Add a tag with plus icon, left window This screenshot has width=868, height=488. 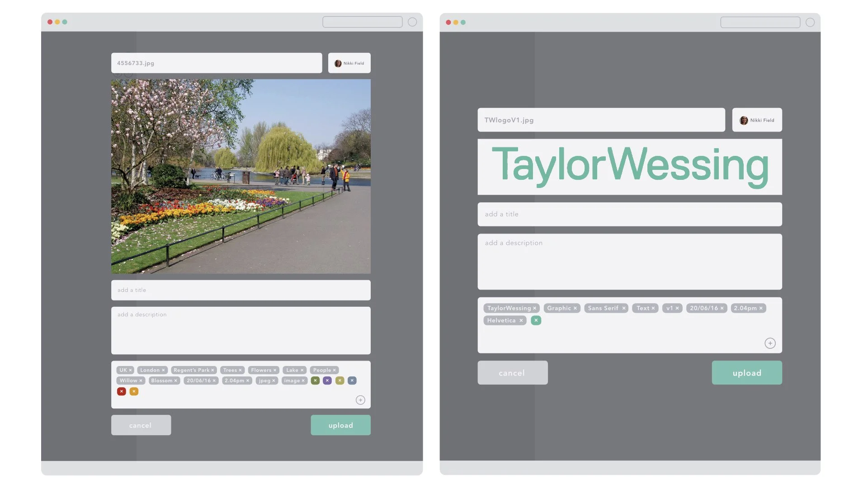tap(360, 400)
